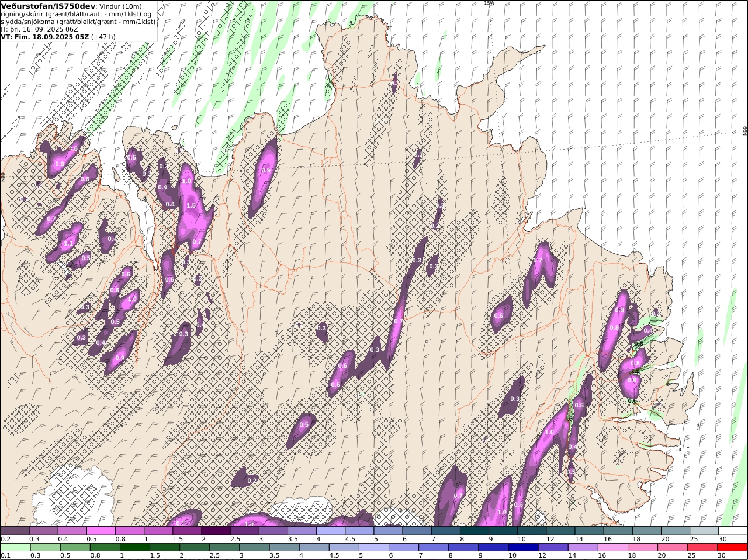The width and height of the screenshot is (748, 560).
Task: Pick the deep blue rain swatch for 10–12
Action: [x=524, y=547]
